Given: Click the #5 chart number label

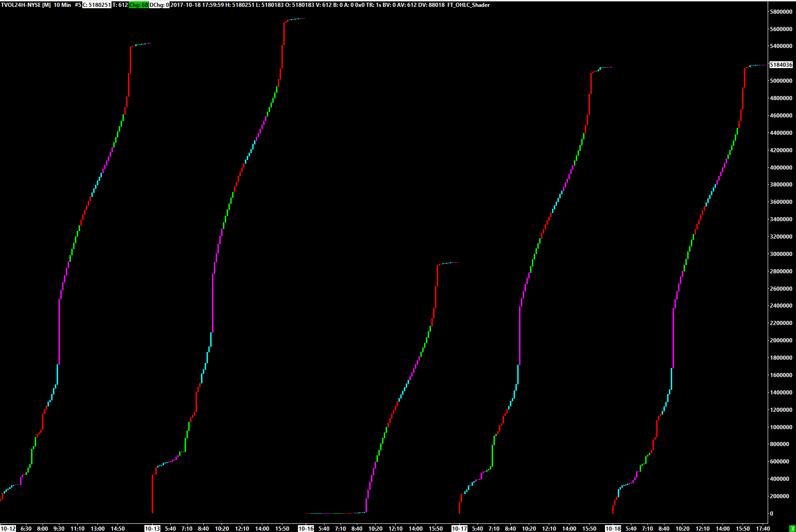Looking at the screenshot, I should (78, 5).
